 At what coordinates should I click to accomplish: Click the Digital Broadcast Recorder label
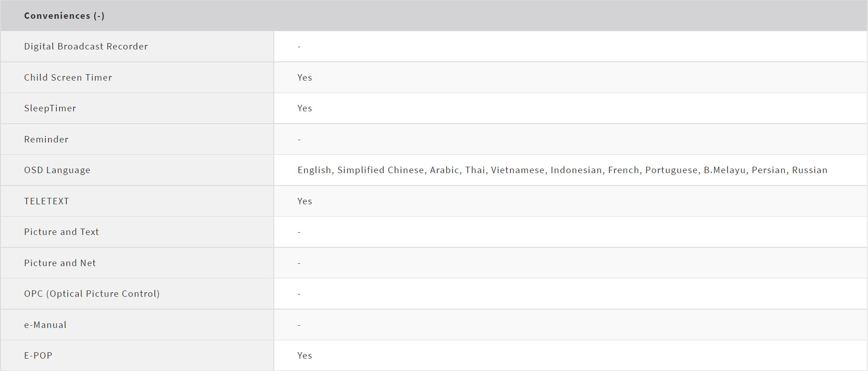point(86,46)
